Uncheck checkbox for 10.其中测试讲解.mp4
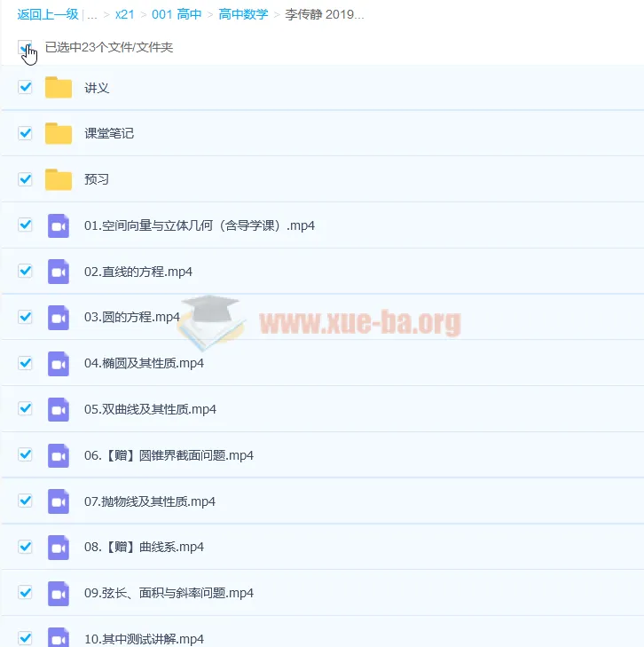This screenshot has height=647, width=644. click(25, 638)
